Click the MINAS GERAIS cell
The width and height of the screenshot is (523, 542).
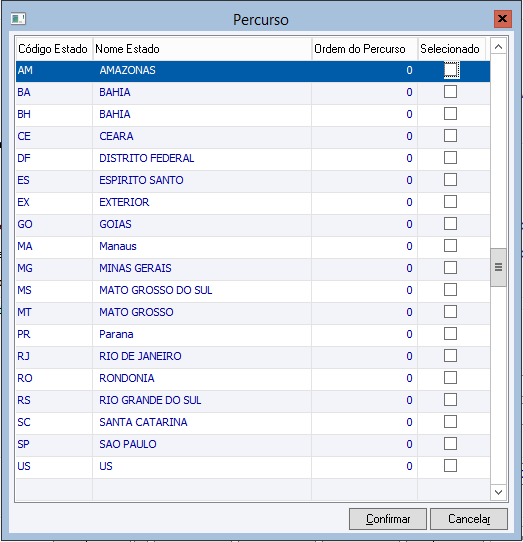click(202, 268)
